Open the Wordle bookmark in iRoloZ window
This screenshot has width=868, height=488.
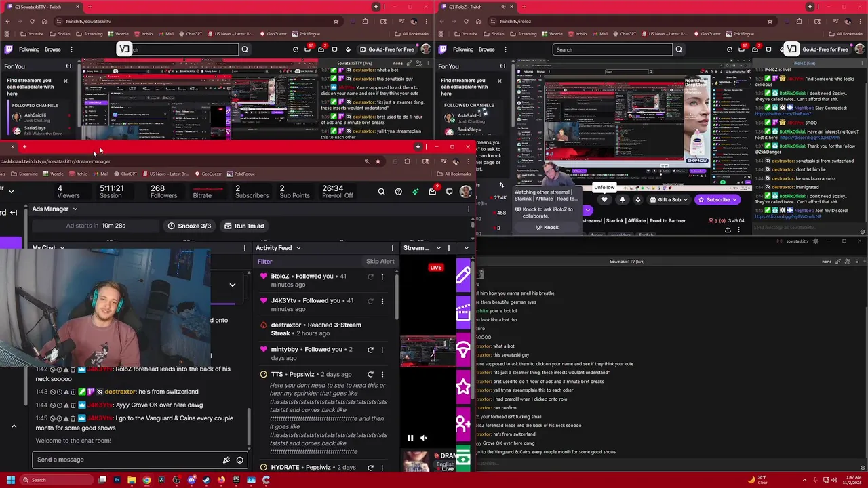(552, 34)
